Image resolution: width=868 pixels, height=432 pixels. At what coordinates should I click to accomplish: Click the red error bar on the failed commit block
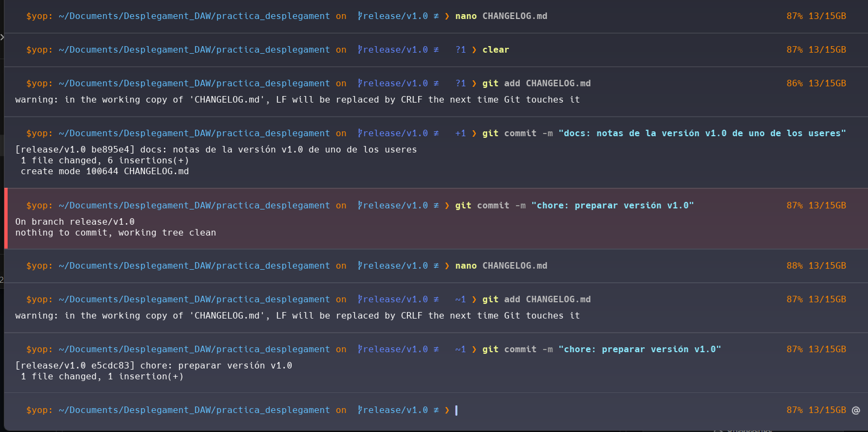click(6, 218)
